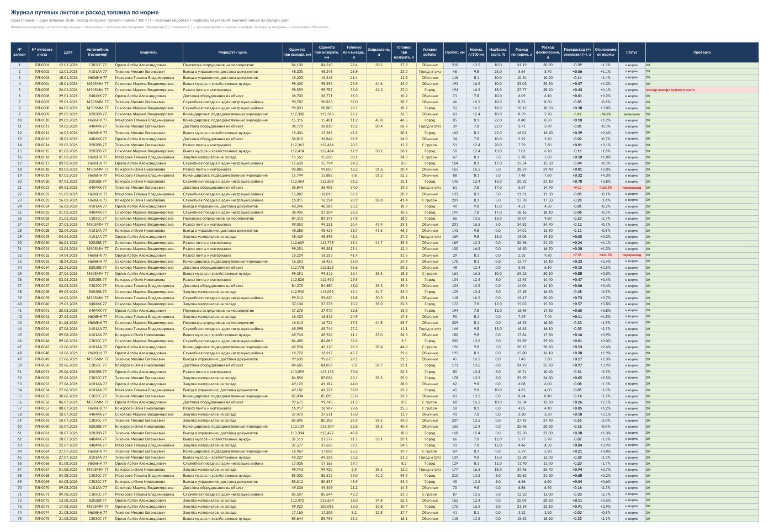Select the 'Пробег, км' column header

[x=455, y=52]
